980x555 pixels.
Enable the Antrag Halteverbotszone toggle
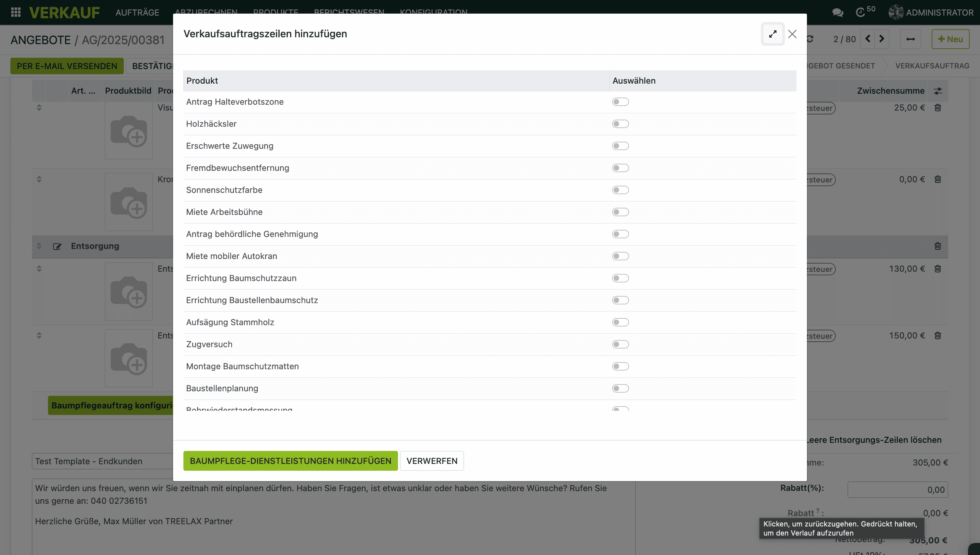(x=620, y=102)
